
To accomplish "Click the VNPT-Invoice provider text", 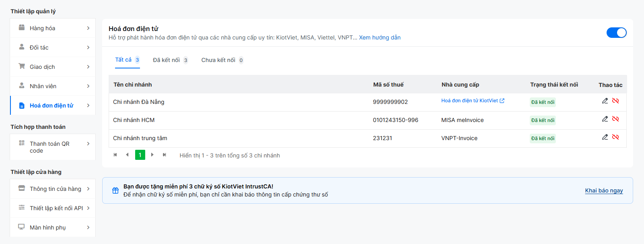I will [x=459, y=138].
